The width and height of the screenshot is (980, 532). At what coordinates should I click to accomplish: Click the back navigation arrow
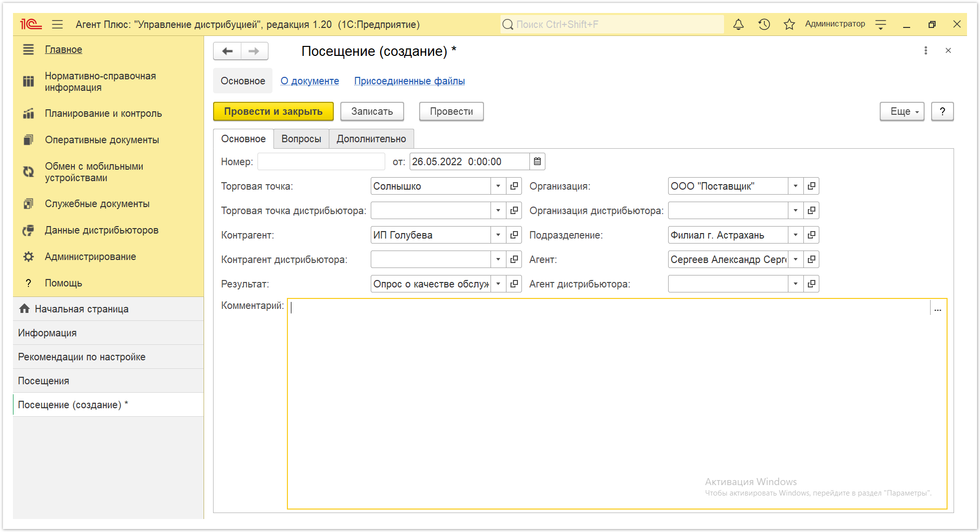(228, 51)
